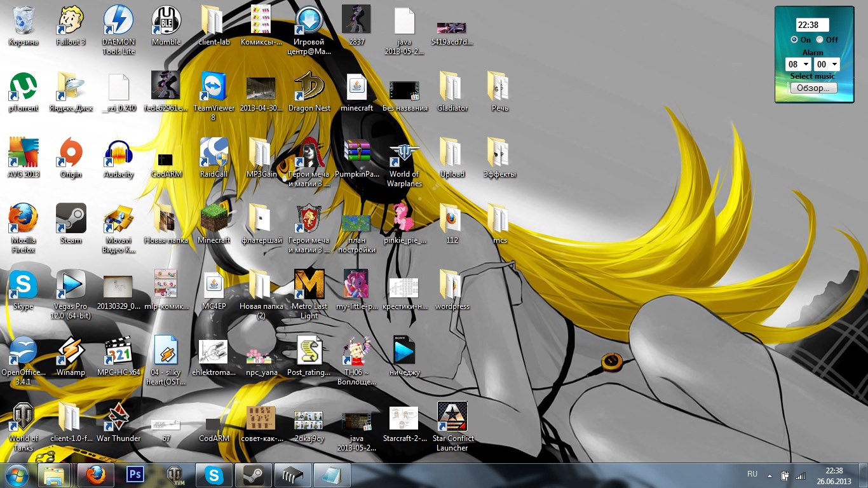Turn the alarm gadget On

794,39
